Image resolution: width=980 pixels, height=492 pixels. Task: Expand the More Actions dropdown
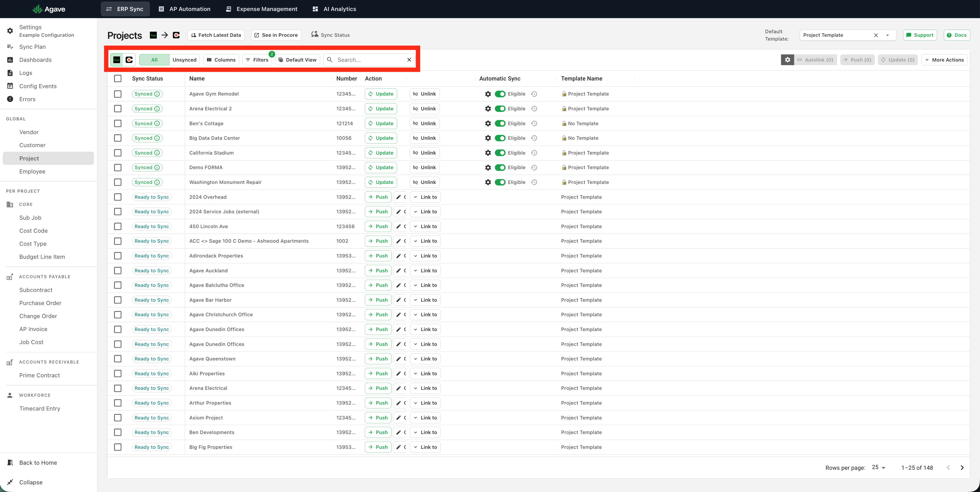click(944, 60)
